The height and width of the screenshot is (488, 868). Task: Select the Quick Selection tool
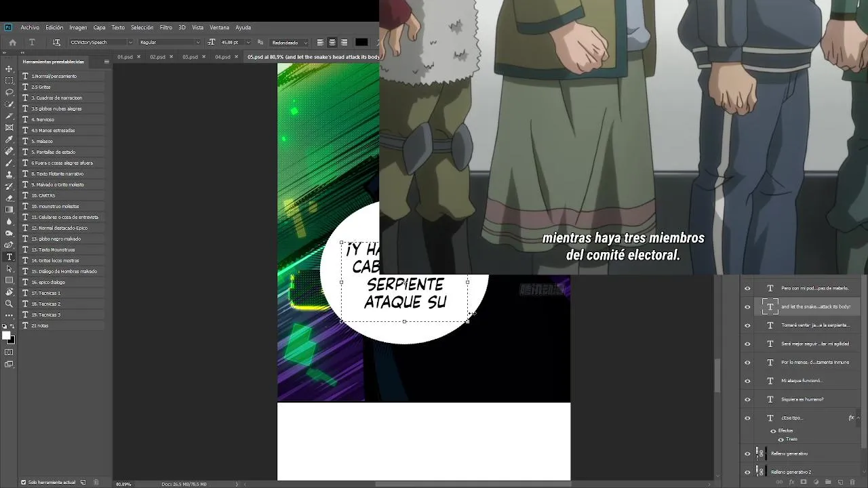point(9,104)
